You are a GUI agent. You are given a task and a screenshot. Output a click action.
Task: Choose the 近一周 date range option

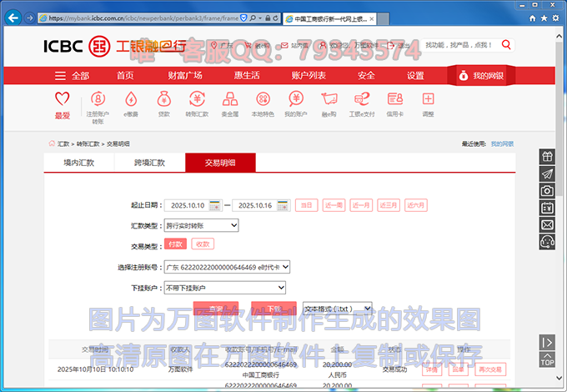(334, 205)
